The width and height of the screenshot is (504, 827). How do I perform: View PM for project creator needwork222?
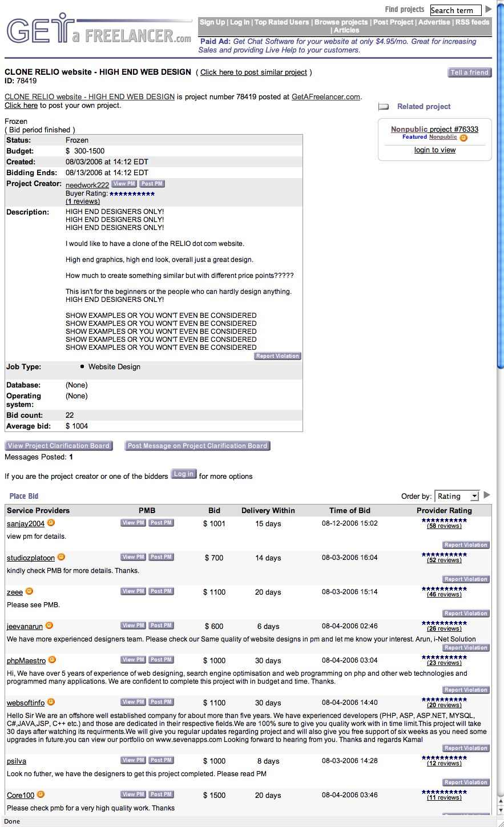point(124,184)
